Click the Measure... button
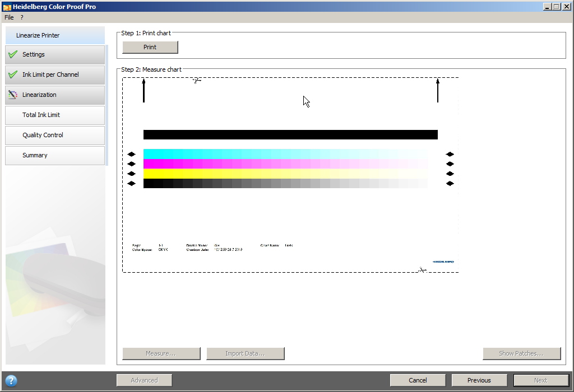The image size is (574, 392). click(161, 353)
